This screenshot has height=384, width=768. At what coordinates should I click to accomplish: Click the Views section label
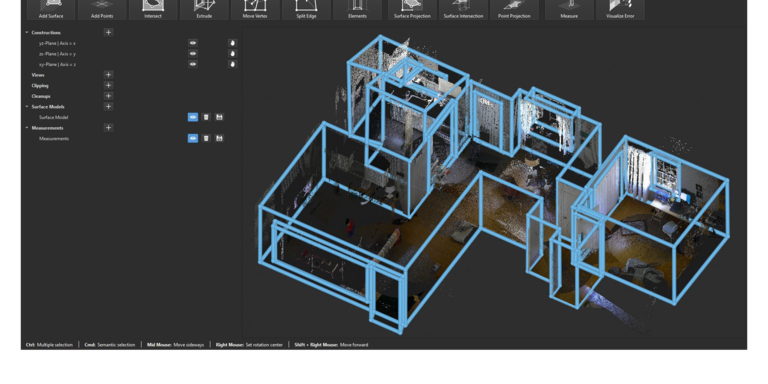[x=38, y=75]
